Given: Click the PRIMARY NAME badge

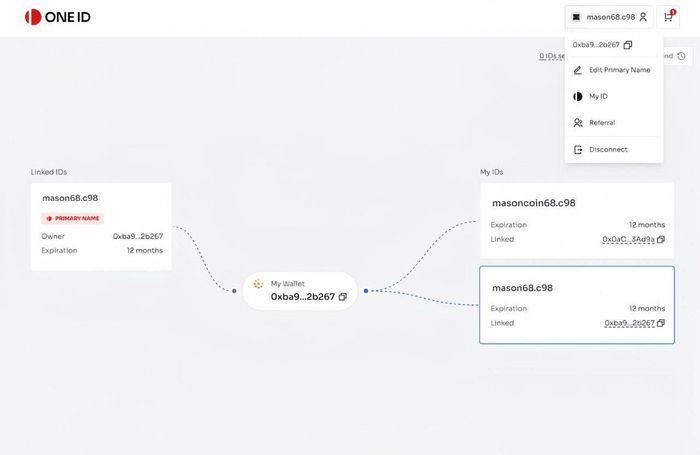Looking at the screenshot, I should (x=73, y=218).
